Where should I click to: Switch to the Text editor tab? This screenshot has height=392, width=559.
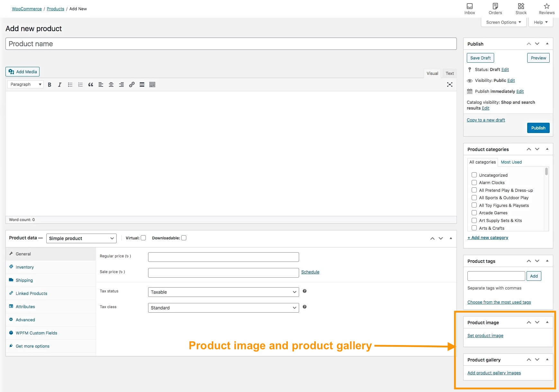coord(449,73)
